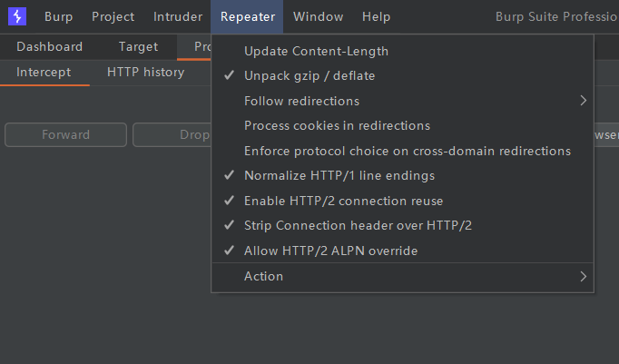Expand the Action submenu chevron
This screenshot has width=619, height=364.
[584, 276]
